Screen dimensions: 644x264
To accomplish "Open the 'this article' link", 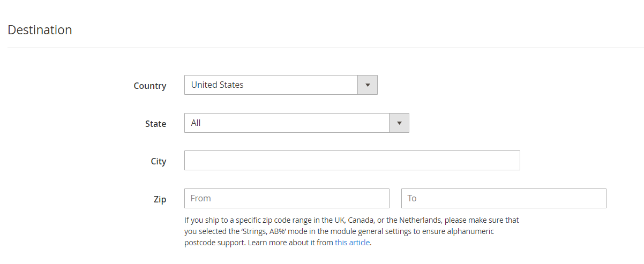I will pos(352,243).
